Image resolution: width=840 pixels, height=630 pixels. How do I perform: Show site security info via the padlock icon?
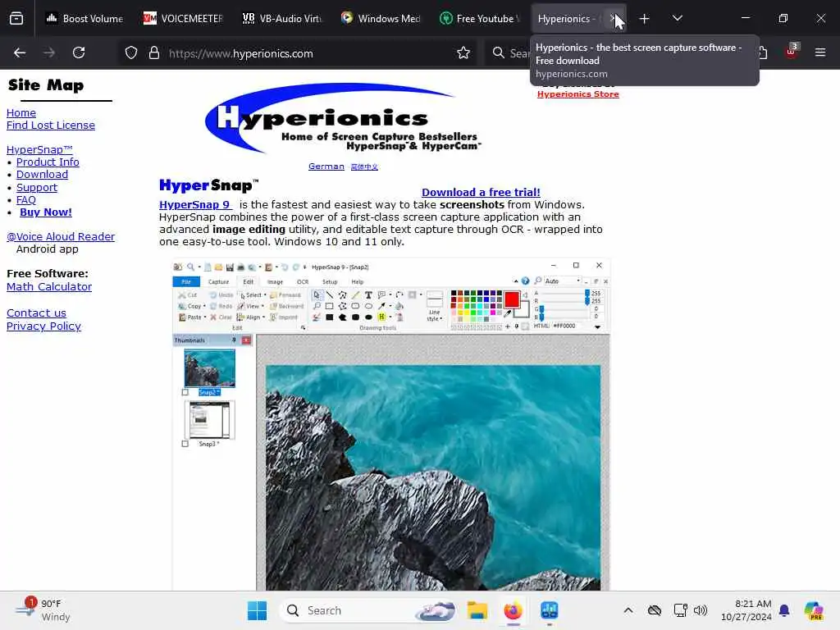(154, 53)
